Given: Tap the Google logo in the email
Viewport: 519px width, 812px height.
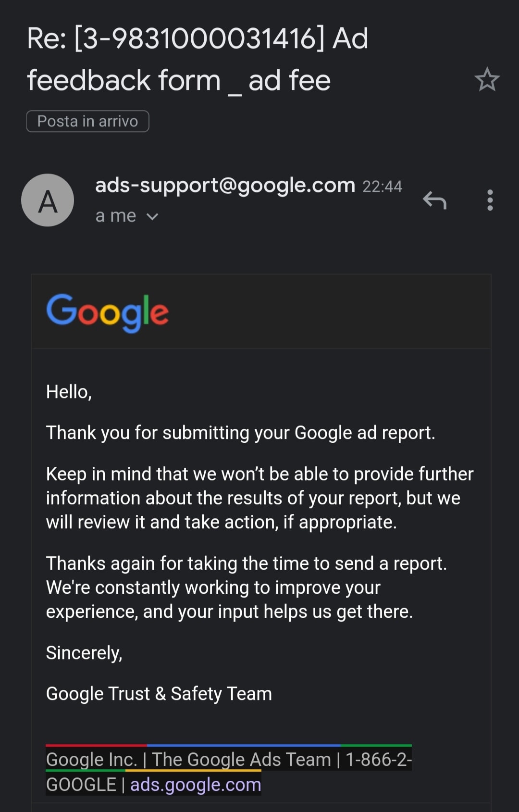Looking at the screenshot, I should (108, 312).
